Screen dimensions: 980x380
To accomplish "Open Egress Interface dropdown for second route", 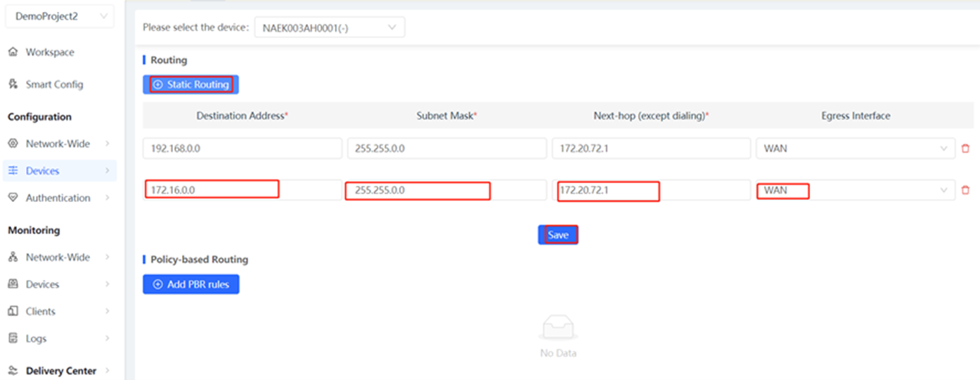I will (855, 190).
